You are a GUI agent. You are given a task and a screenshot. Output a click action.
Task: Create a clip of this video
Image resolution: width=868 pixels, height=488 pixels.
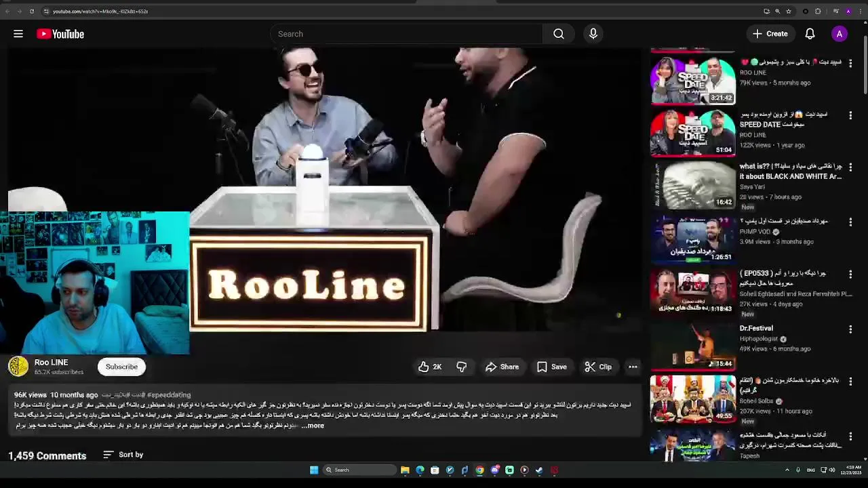pos(599,367)
